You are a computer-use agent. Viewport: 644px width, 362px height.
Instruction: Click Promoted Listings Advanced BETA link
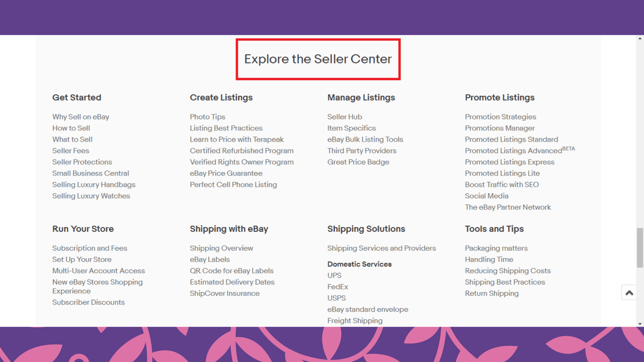(520, 151)
